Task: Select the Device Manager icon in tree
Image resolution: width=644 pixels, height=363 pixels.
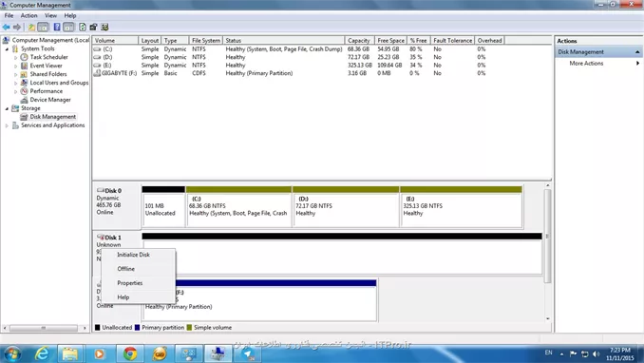Action: point(25,100)
